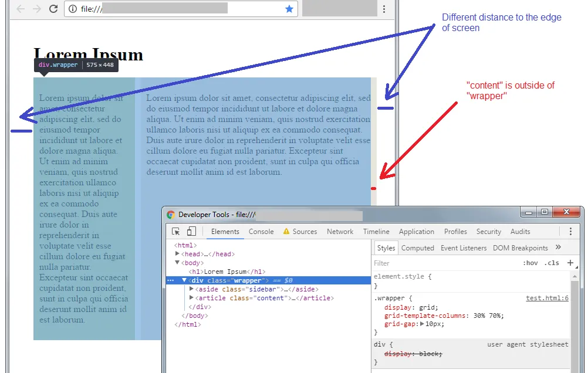Select the closing div tag row
The height and width of the screenshot is (373, 588).
200,307
